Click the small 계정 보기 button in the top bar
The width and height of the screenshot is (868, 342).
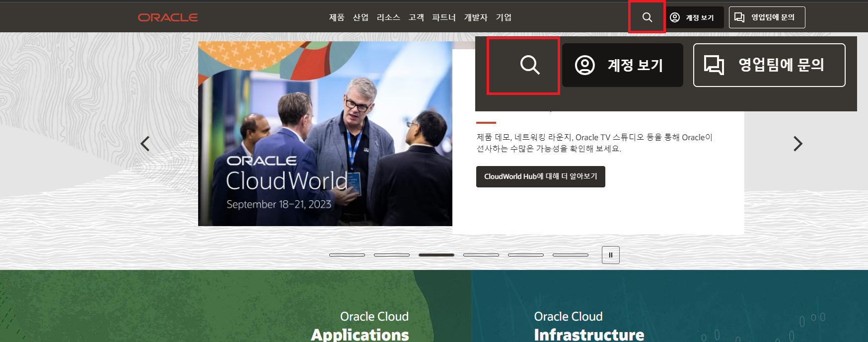694,17
